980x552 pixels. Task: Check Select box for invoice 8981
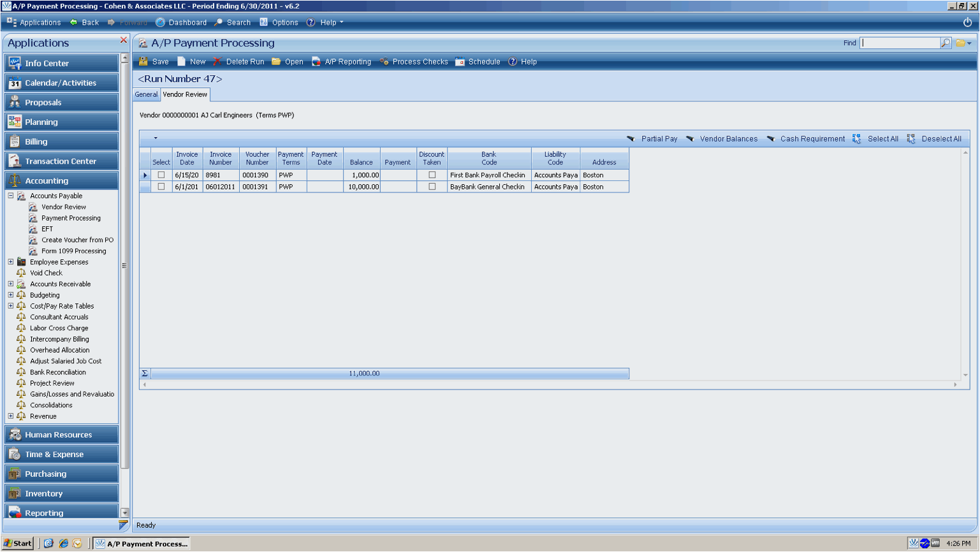click(x=161, y=175)
